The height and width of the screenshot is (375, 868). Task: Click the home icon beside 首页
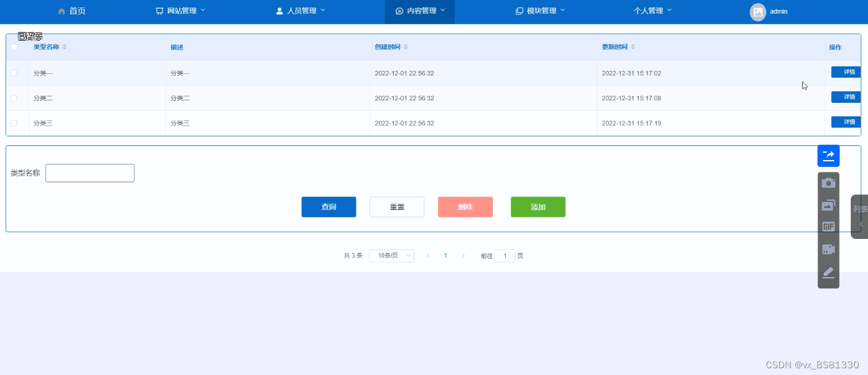[61, 11]
